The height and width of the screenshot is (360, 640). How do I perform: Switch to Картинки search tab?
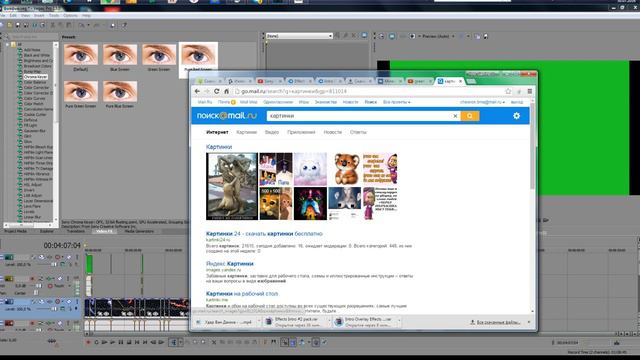pyautogui.click(x=247, y=132)
